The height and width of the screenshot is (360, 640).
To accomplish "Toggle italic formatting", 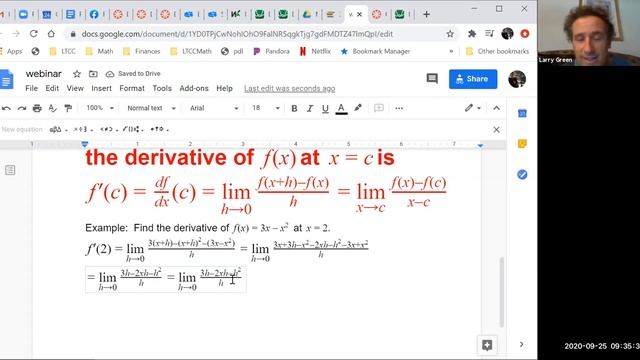I will coord(309,108).
